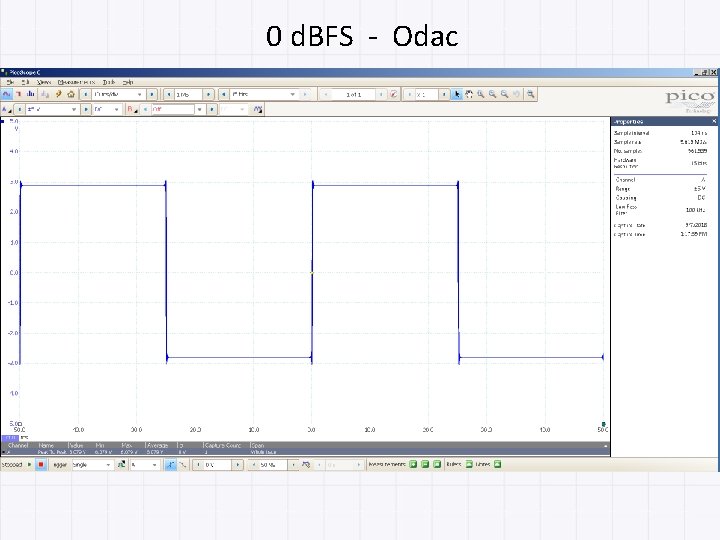Increase the timebase with right arrow
This screenshot has height=540, width=720.
pyautogui.click(x=152, y=94)
